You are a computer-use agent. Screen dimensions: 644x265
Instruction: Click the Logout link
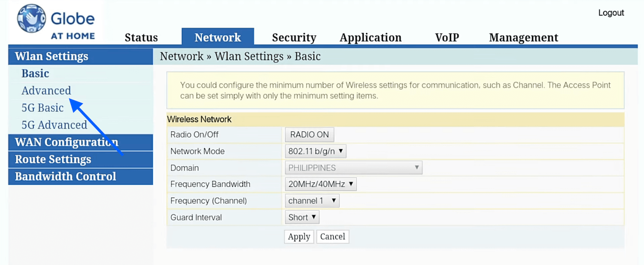coord(611,13)
